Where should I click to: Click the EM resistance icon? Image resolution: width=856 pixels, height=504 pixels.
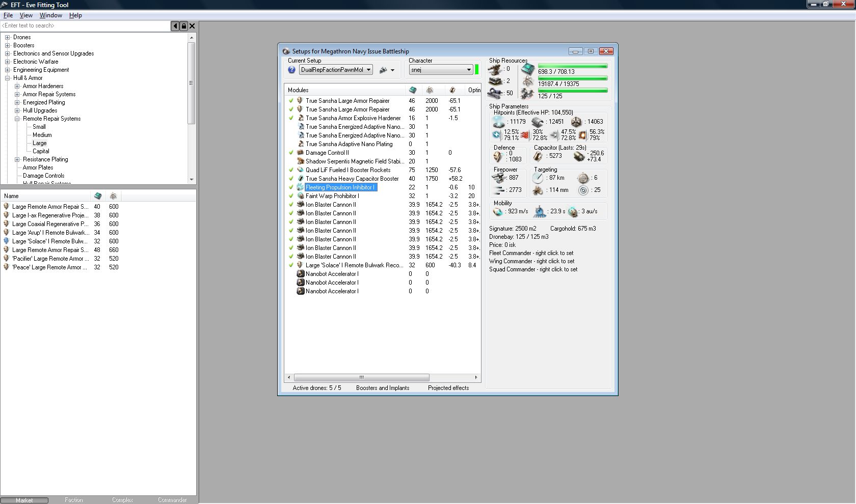pyautogui.click(x=497, y=135)
